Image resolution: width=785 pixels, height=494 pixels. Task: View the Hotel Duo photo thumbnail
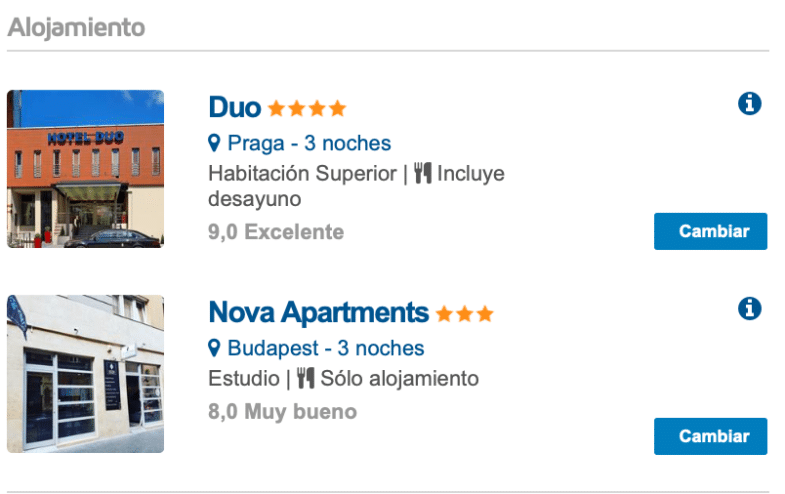(85, 169)
